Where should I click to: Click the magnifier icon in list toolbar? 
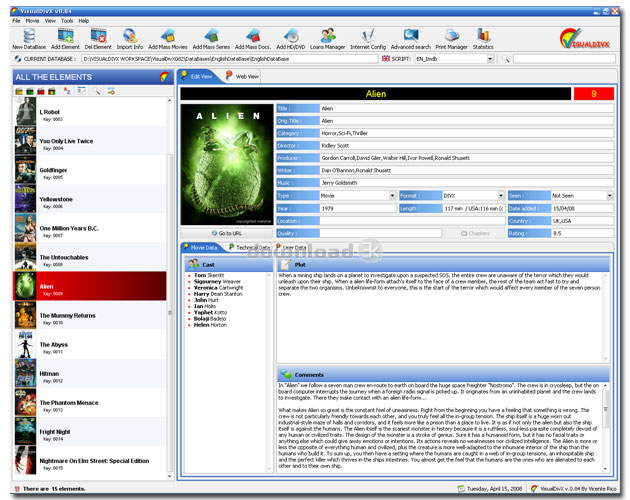[x=96, y=91]
